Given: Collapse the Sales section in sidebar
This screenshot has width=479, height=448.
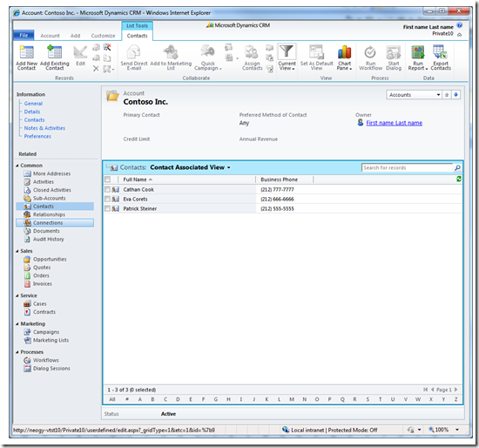Looking at the screenshot, I should tap(17, 251).
